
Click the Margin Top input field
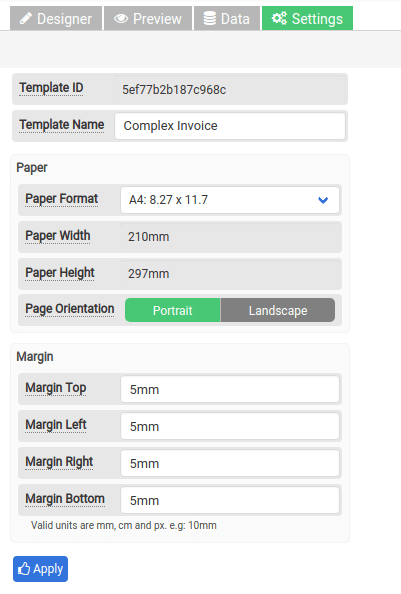[x=230, y=389]
